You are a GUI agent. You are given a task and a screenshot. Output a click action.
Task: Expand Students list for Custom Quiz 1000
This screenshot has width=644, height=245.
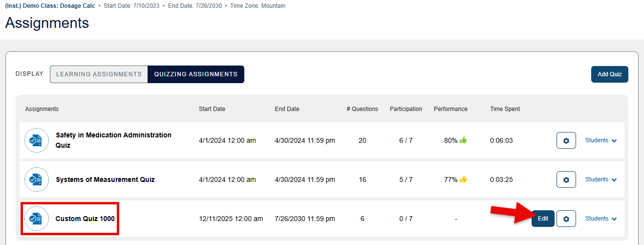click(x=601, y=219)
